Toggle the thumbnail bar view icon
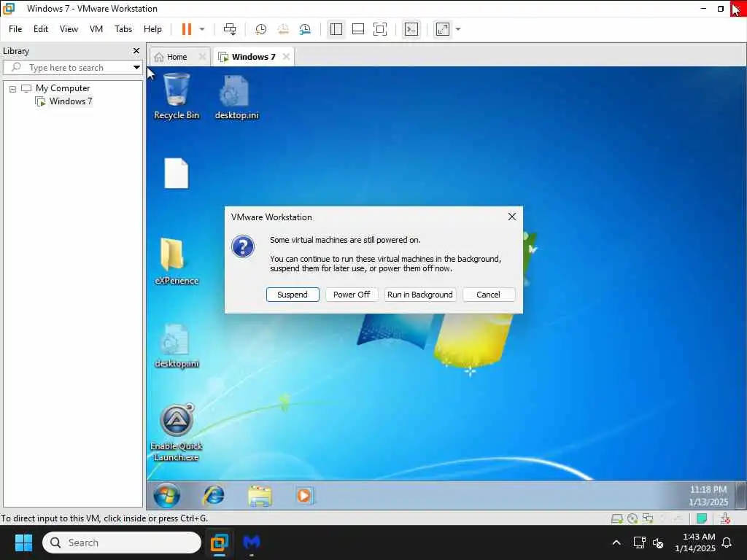The height and width of the screenshot is (560, 747). (x=357, y=29)
